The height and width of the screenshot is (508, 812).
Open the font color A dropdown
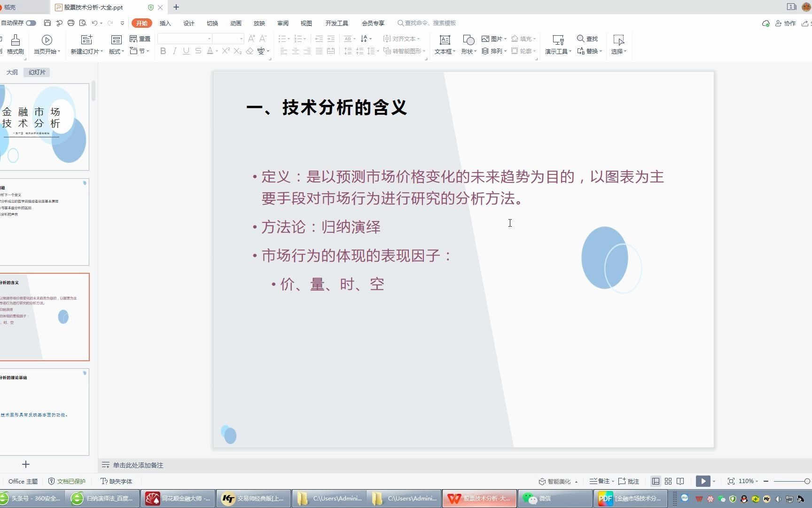click(217, 51)
